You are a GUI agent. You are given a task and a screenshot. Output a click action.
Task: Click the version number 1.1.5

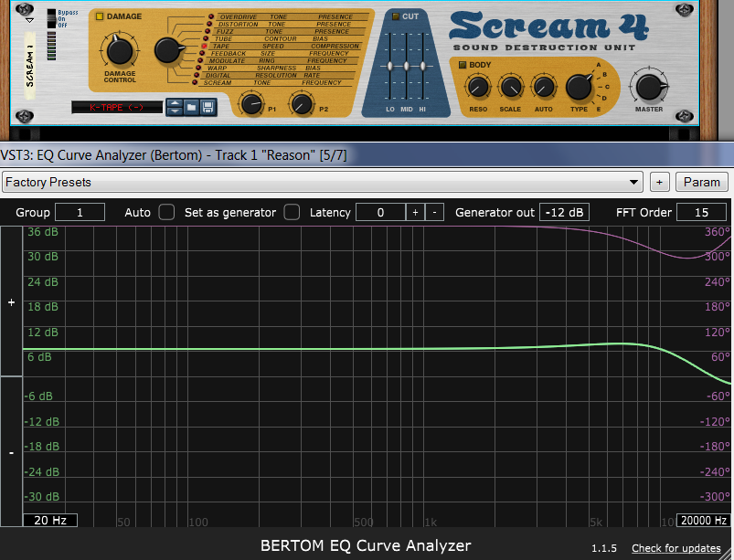[604, 548]
